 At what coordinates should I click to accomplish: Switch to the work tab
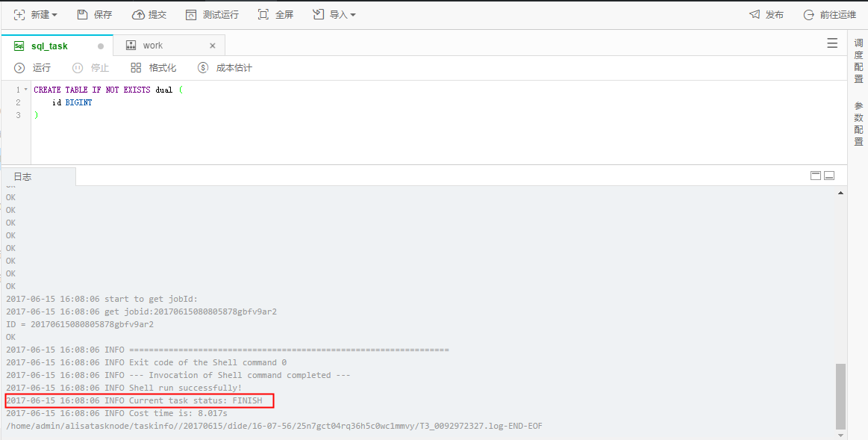tap(169, 46)
